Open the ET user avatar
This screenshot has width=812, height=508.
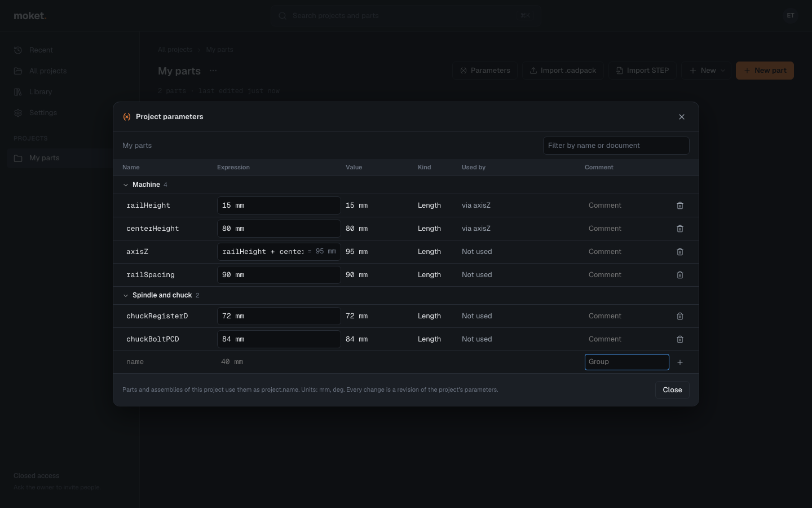[791, 16]
